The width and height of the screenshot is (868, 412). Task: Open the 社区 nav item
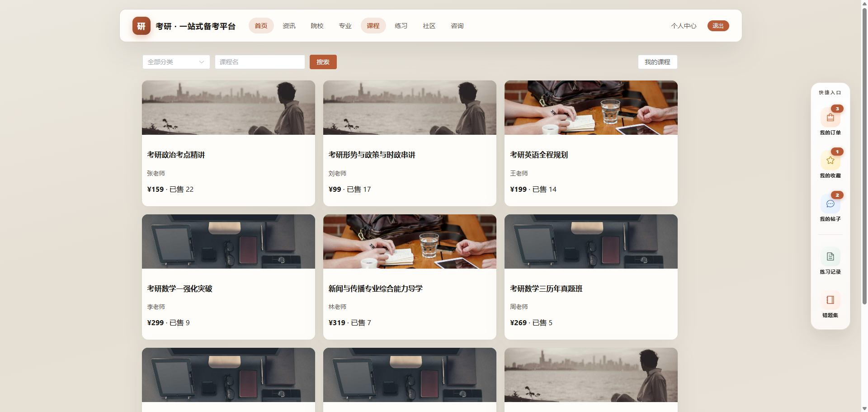pos(429,26)
